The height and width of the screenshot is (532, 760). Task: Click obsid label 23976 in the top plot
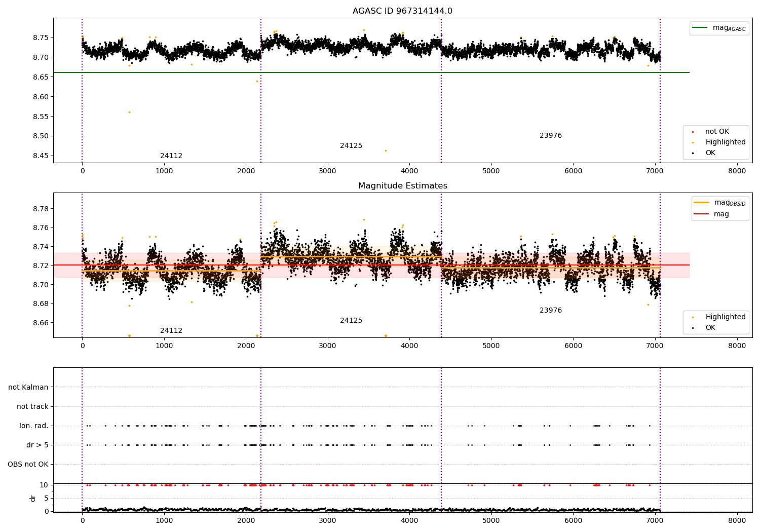551,136
